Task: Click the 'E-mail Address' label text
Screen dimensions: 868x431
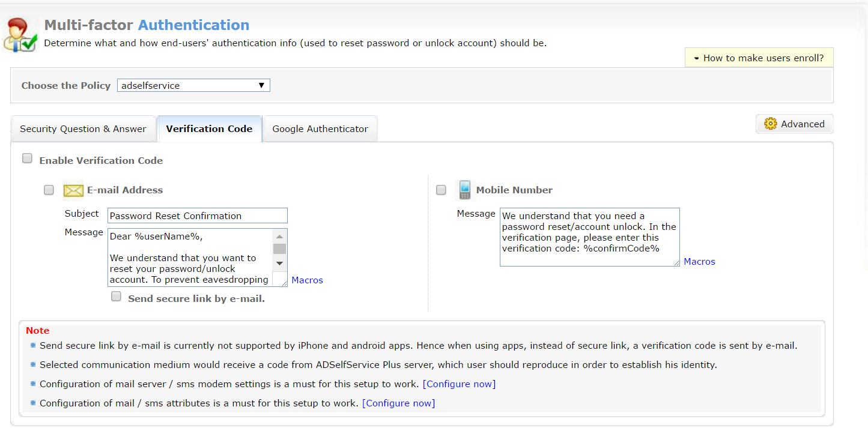Action: coord(125,190)
